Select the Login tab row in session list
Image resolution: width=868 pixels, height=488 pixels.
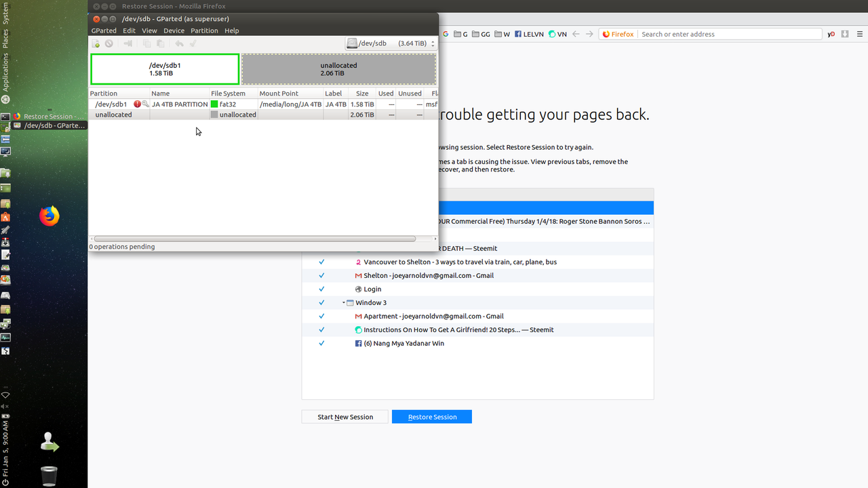477,289
